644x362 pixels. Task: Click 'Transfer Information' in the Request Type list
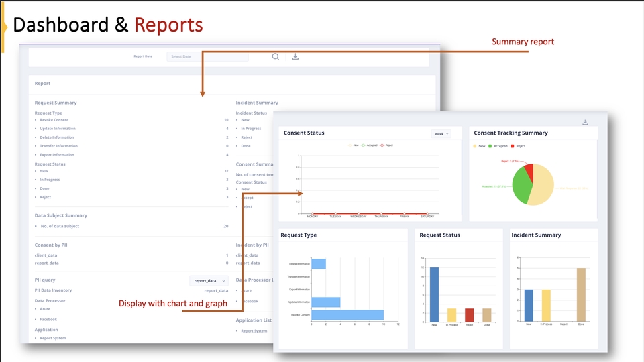coord(59,146)
